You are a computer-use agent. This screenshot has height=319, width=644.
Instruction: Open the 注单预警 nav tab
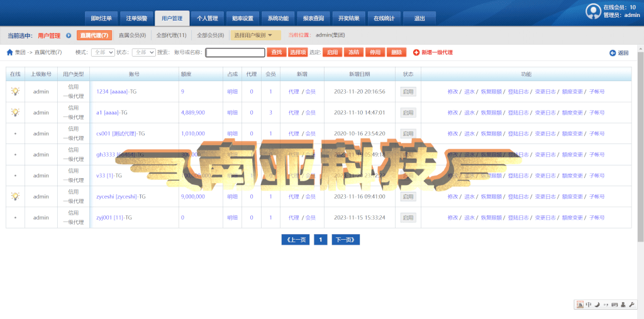click(x=136, y=18)
